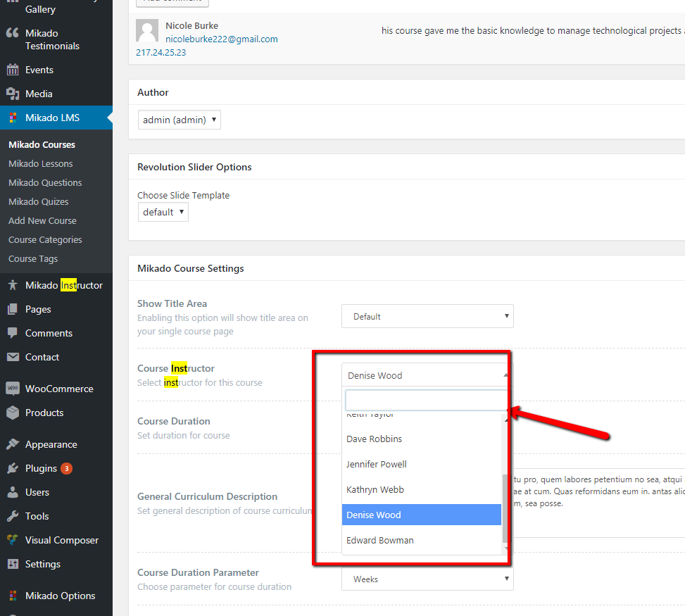Viewport: 685px width, 616px height.
Task: Open the Show Title Area dropdown
Action: click(427, 316)
